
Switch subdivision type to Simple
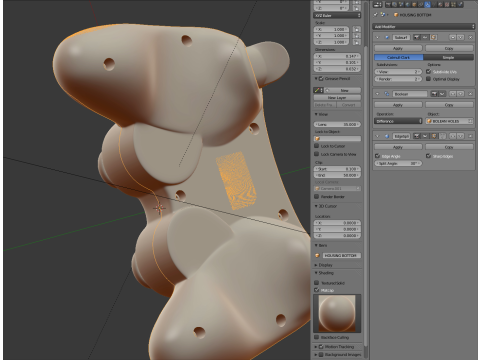click(x=449, y=57)
